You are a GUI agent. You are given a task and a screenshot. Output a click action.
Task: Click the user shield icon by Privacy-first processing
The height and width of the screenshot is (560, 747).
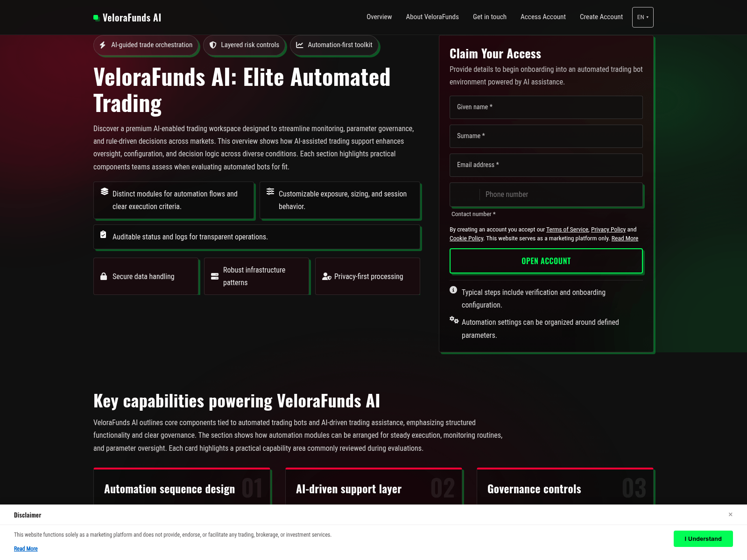pos(326,277)
